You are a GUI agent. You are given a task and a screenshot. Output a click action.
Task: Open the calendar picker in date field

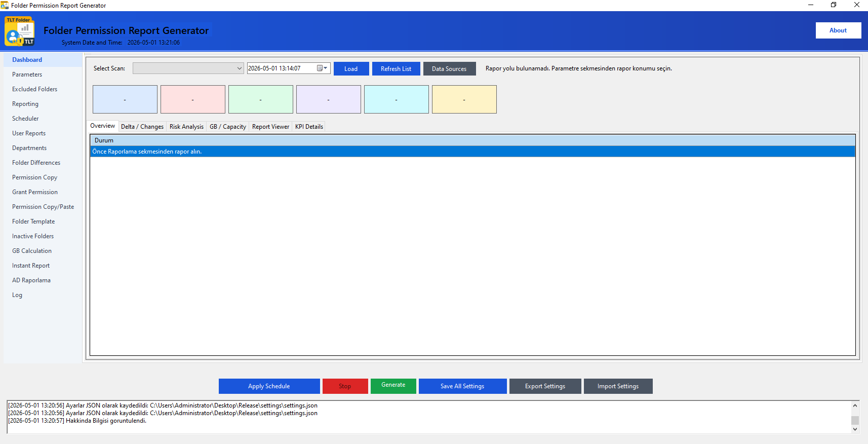coord(322,68)
